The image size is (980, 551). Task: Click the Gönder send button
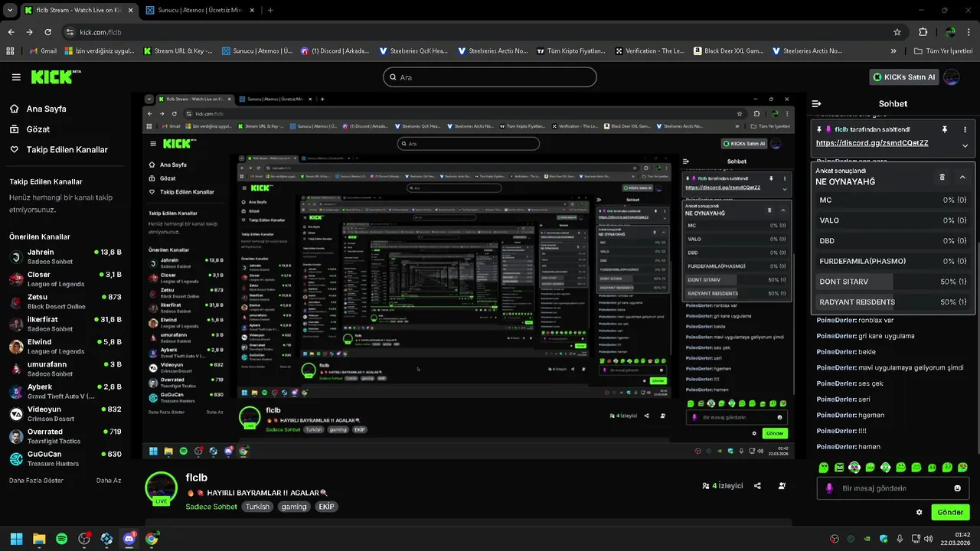click(950, 512)
